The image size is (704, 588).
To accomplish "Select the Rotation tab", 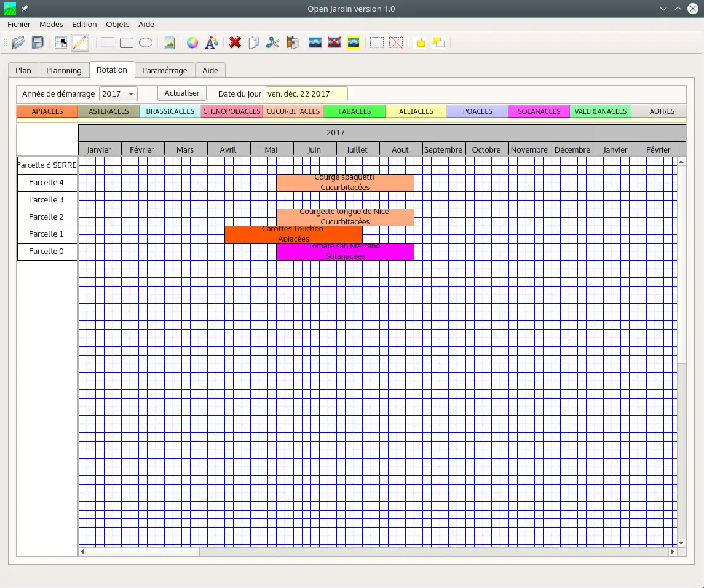I will (112, 70).
